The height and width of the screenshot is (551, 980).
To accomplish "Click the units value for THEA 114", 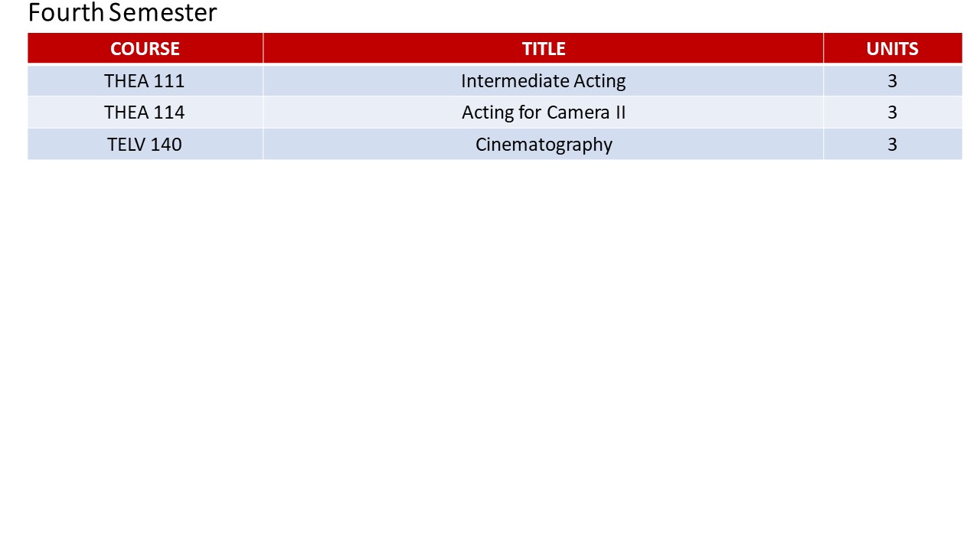I will point(892,112).
